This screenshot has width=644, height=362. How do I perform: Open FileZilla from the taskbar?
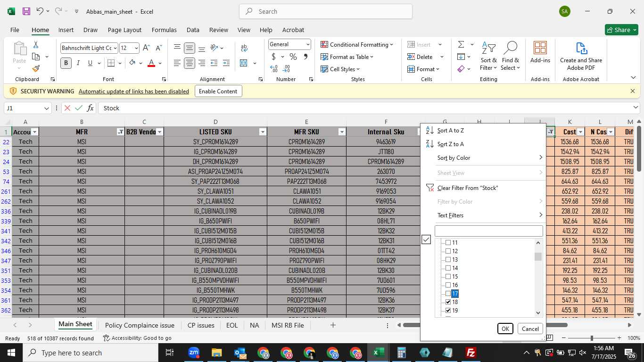(471, 353)
